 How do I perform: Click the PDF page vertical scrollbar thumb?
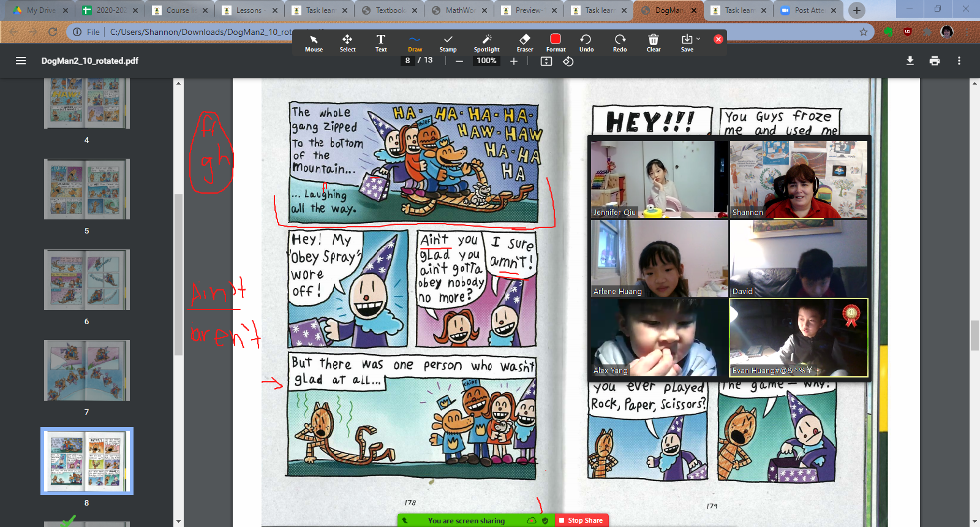pyautogui.click(x=974, y=335)
